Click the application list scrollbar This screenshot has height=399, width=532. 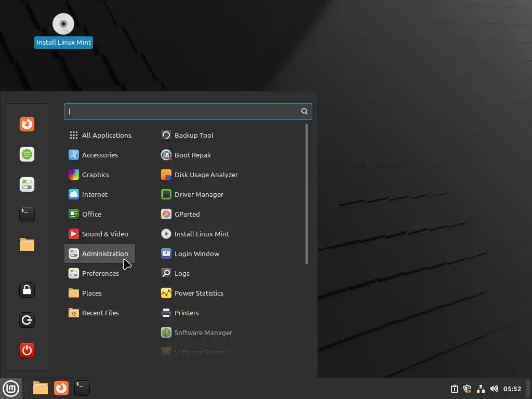pyautogui.click(x=307, y=194)
